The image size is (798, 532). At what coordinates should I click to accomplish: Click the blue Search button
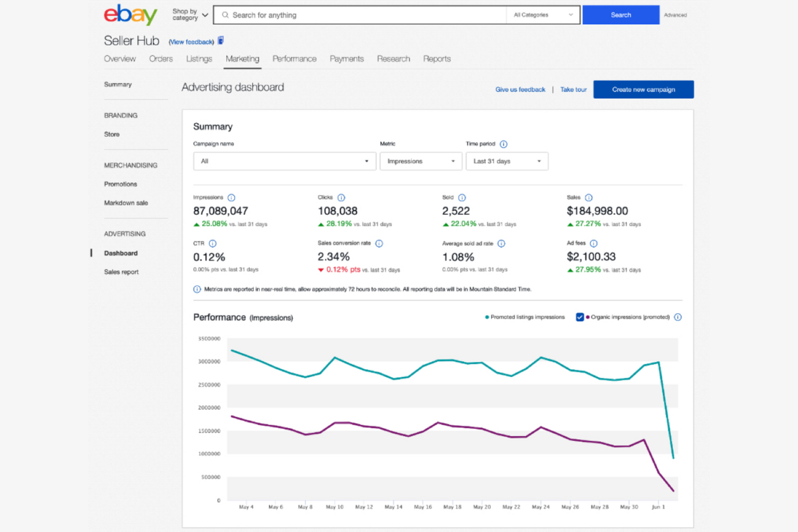click(621, 15)
